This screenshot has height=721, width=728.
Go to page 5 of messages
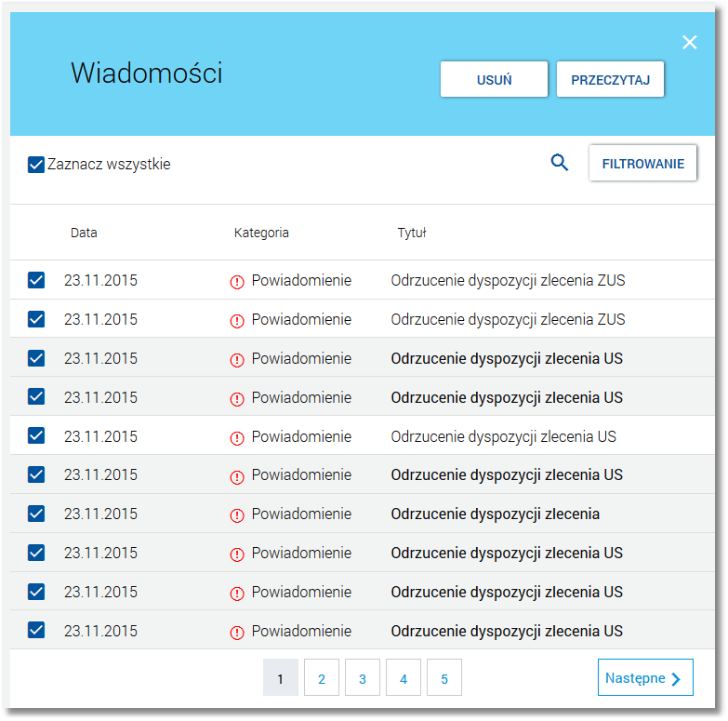point(443,677)
